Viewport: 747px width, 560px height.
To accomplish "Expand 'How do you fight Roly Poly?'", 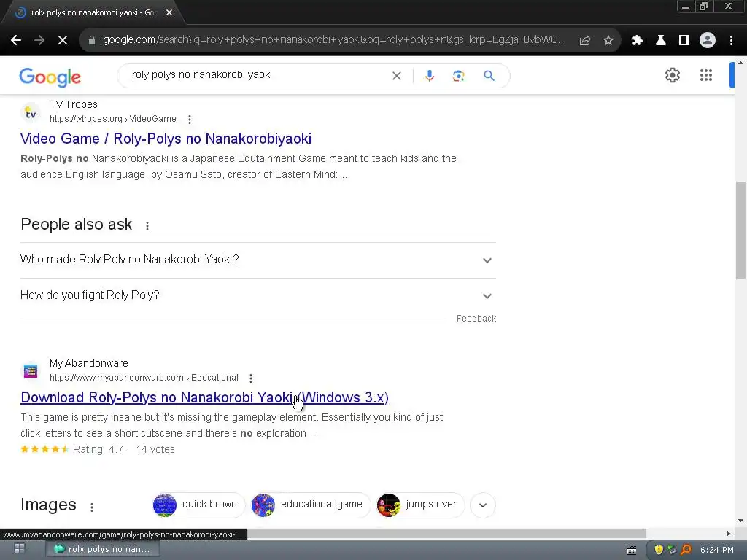I will [258, 296].
